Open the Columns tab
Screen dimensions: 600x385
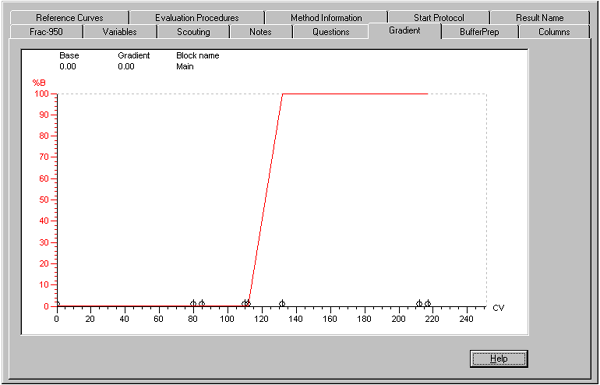click(554, 32)
